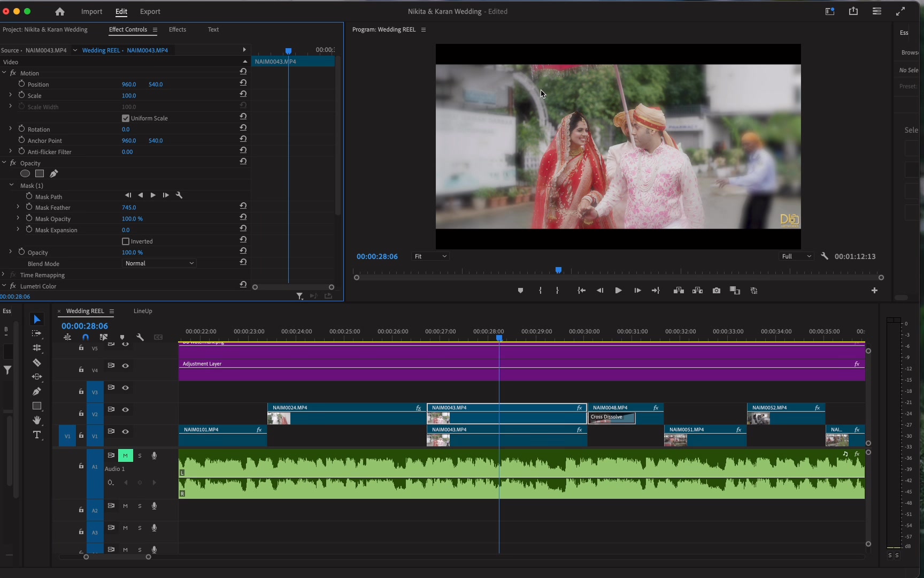Screen dimensions: 924x578
Task: Collapse the Mask (1) section
Action: coord(11,185)
